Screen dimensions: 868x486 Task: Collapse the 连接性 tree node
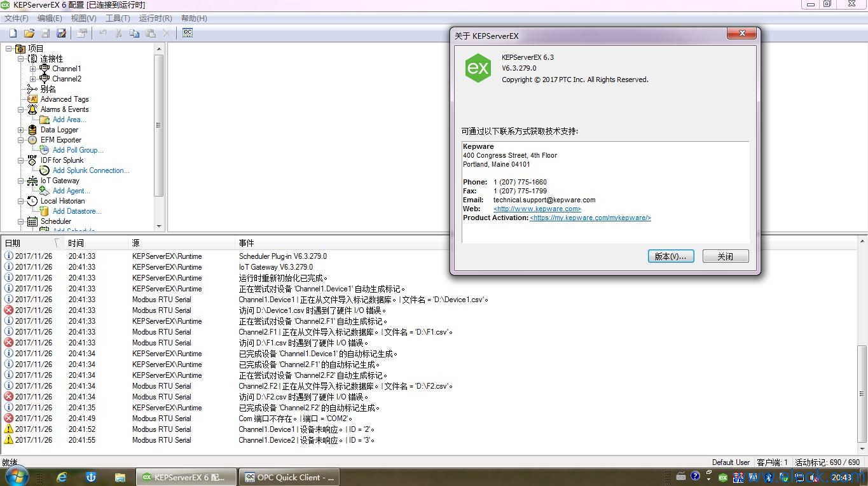pyautogui.click(x=21, y=59)
